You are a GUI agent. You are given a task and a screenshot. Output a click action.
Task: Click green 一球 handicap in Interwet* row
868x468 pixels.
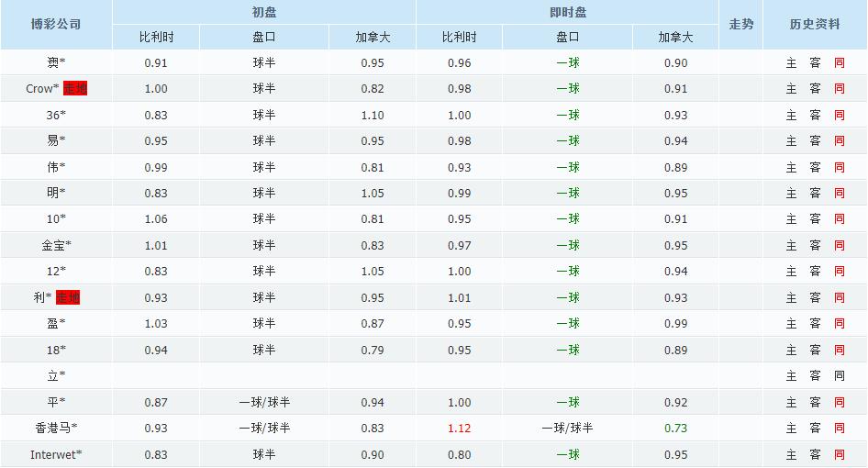click(x=567, y=455)
